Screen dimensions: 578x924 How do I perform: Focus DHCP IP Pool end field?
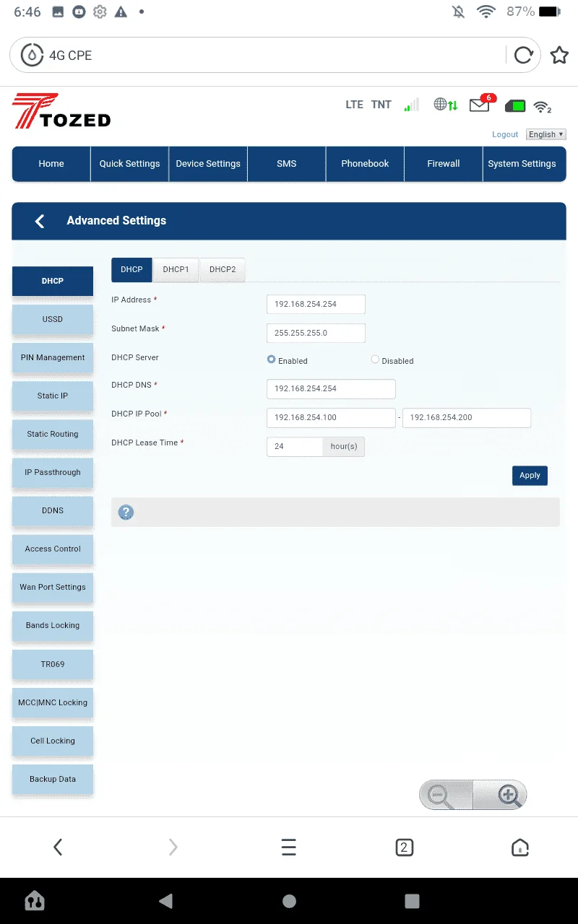467,417
